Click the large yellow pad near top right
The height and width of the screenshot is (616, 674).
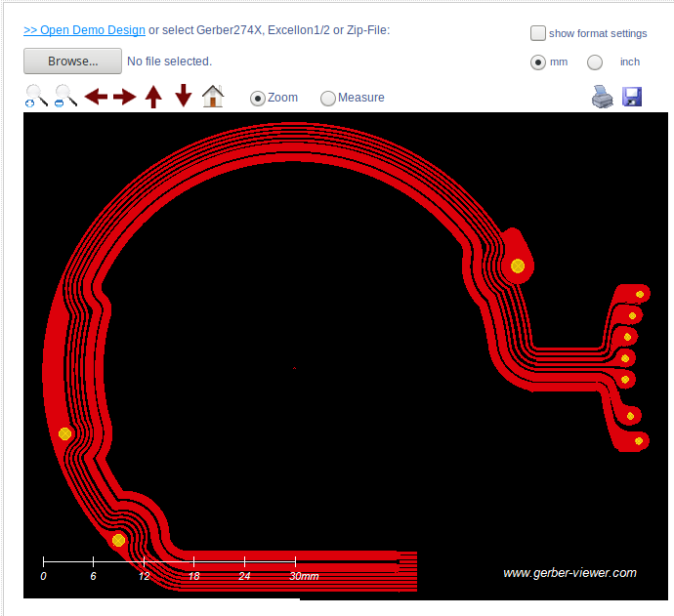coord(518,266)
